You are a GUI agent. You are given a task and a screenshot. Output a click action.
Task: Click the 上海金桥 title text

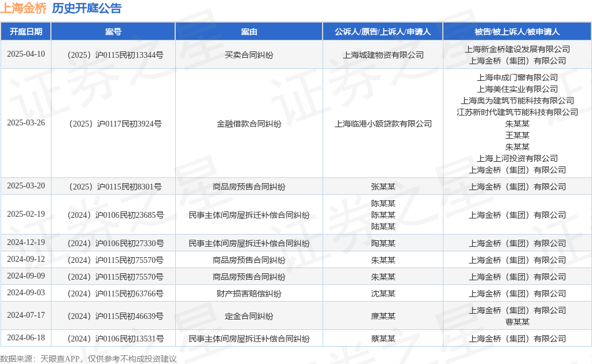click(23, 8)
